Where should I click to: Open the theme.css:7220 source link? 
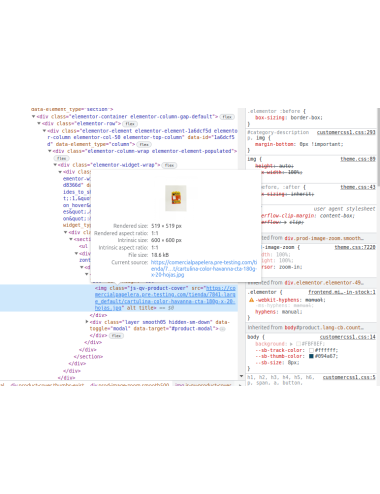[x=355, y=247]
